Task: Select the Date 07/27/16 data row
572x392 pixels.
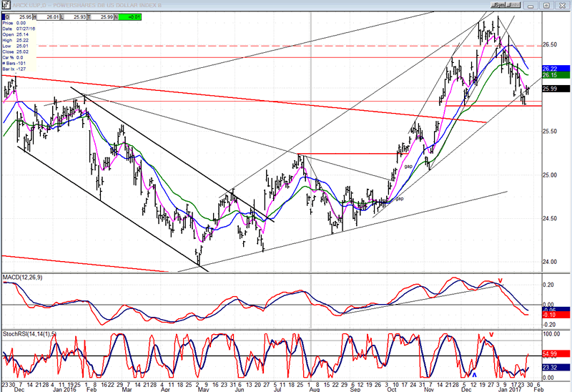Action: coord(19,29)
